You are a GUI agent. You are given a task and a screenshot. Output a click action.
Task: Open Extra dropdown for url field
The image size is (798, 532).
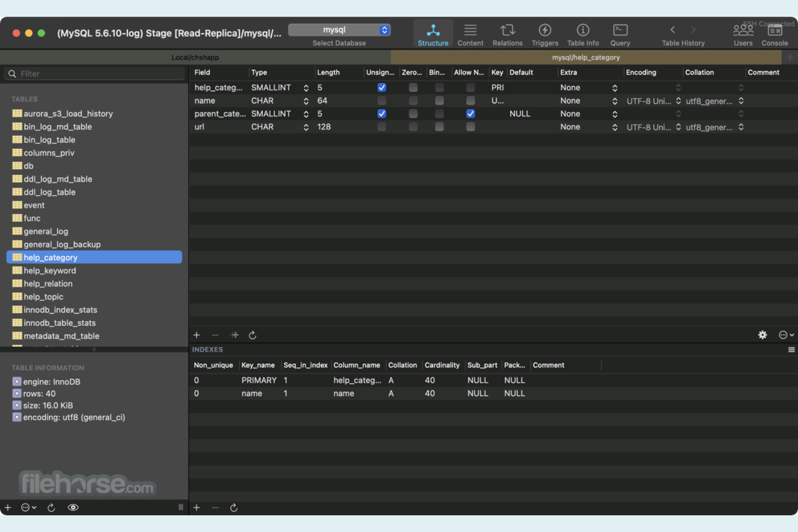[615, 127]
